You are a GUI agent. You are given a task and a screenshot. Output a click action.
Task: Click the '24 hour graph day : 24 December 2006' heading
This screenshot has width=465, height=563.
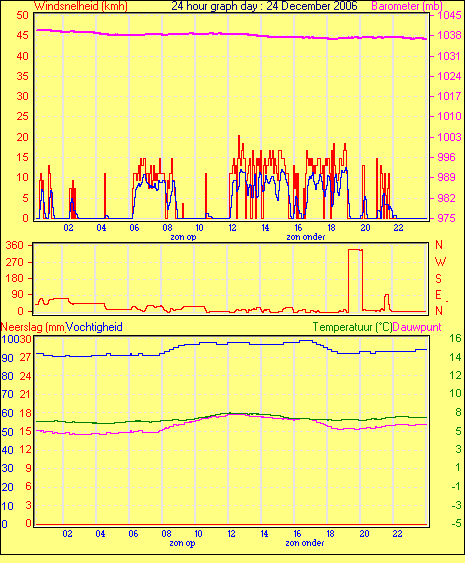(264, 6)
